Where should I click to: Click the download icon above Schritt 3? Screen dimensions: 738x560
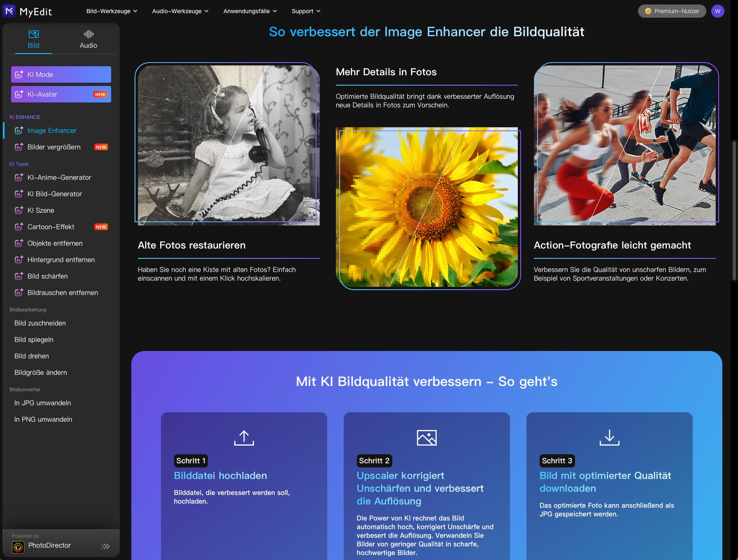[610, 438]
